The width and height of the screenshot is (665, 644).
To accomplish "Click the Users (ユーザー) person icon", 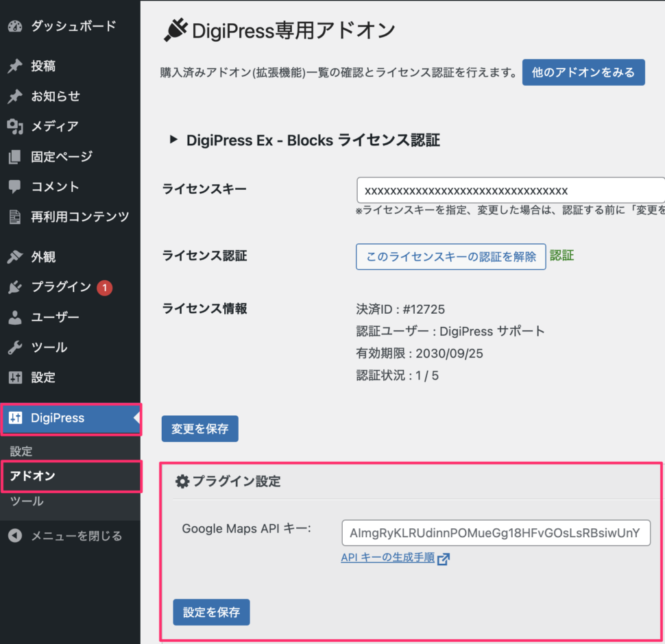I will click(15, 317).
